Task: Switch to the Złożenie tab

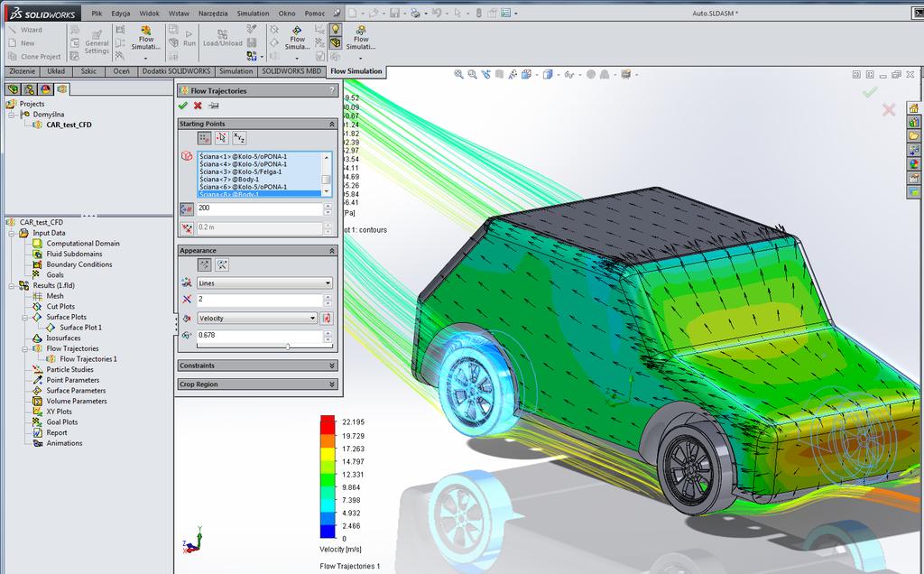Action: [23, 71]
